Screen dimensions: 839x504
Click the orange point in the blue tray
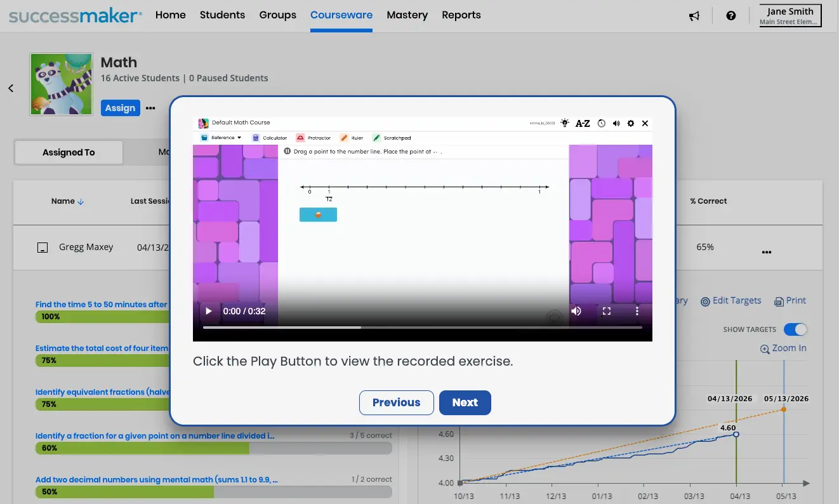[x=318, y=215]
